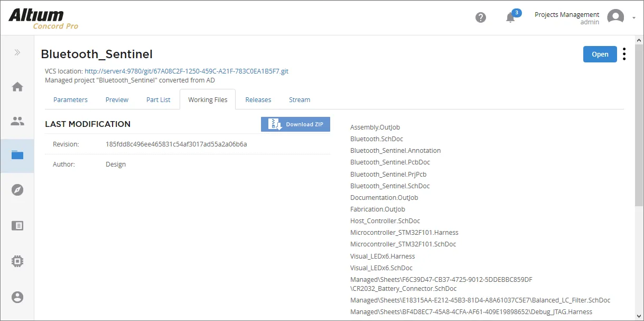644x321 pixels.
Task: Switch to the Preview tab
Action: coord(117,99)
